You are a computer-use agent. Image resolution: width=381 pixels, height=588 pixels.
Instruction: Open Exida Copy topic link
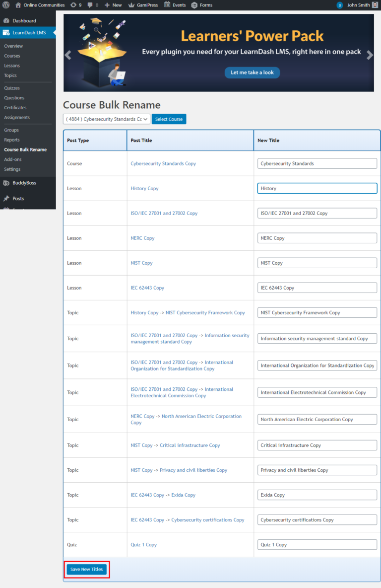point(183,495)
